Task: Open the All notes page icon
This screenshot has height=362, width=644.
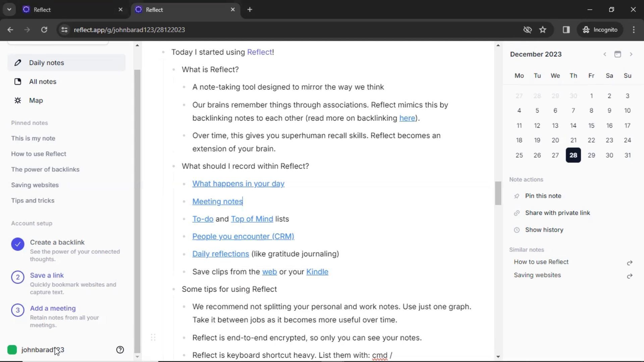Action: click(18, 81)
